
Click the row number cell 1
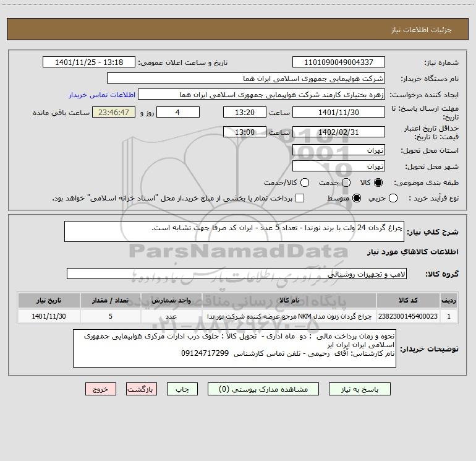click(x=449, y=316)
